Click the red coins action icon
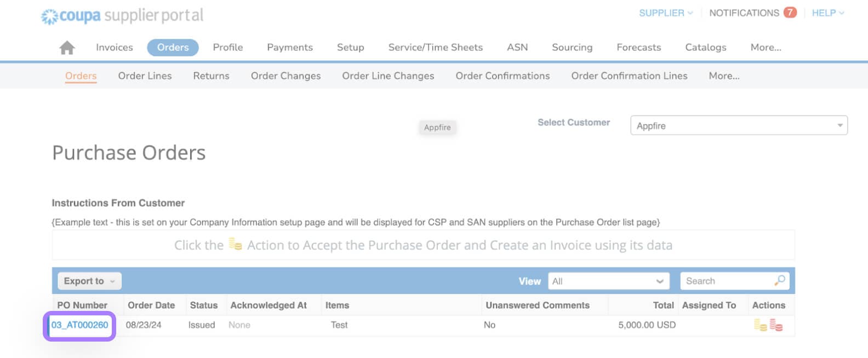 [x=776, y=325]
